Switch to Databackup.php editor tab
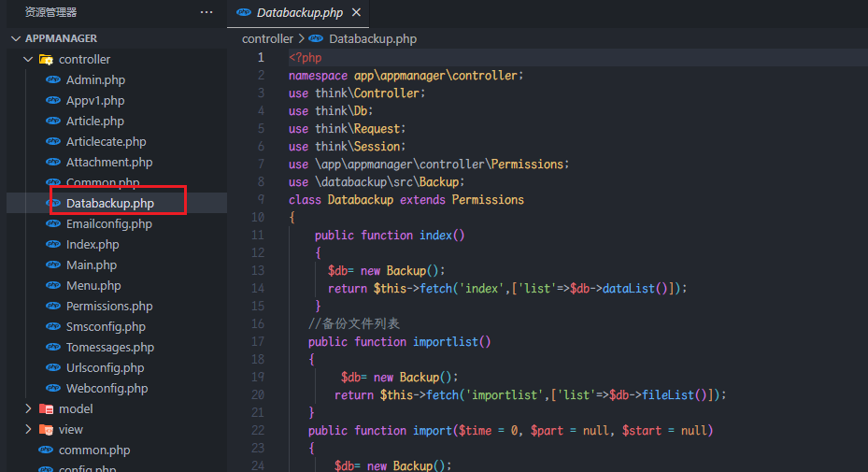Image resolution: width=868 pixels, height=472 pixels. pyautogui.click(x=300, y=12)
